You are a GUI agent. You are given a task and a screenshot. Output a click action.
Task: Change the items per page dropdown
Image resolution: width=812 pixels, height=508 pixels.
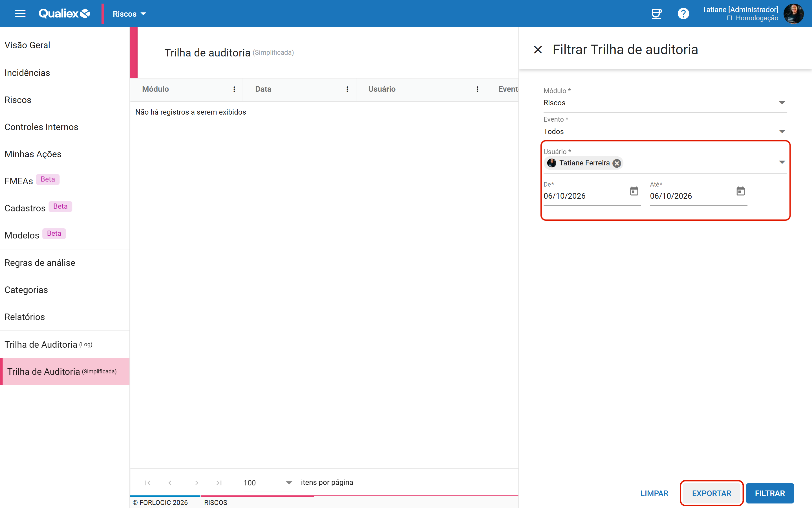tap(268, 483)
